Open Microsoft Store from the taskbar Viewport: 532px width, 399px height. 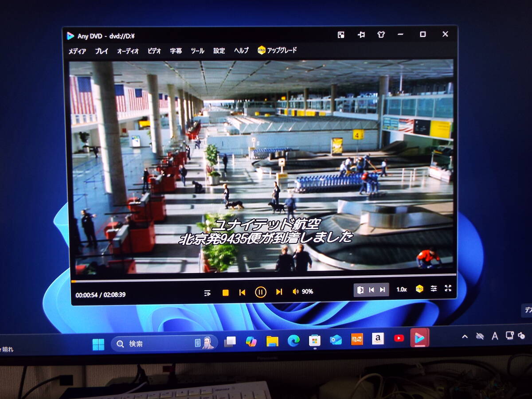point(315,340)
